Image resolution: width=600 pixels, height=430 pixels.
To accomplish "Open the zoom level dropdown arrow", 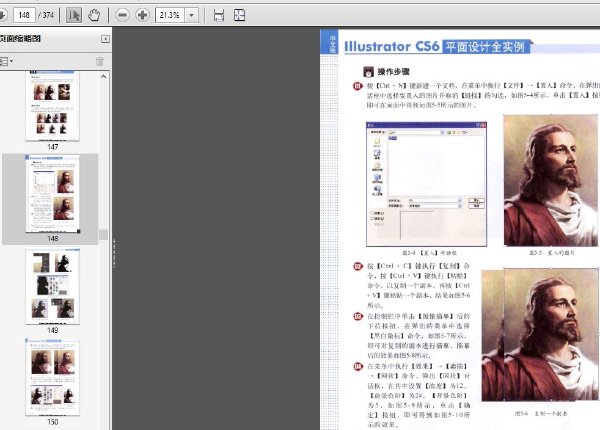I will coord(192,15).
